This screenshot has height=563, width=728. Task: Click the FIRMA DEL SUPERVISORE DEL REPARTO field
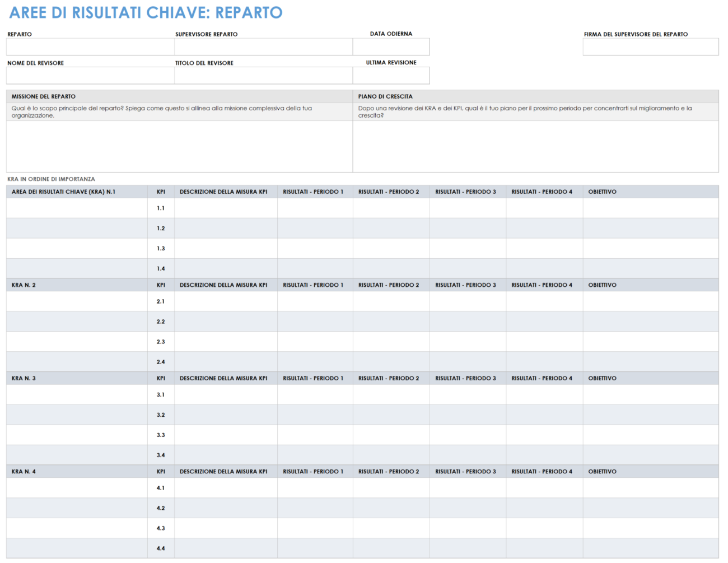(x=651, y=46)
